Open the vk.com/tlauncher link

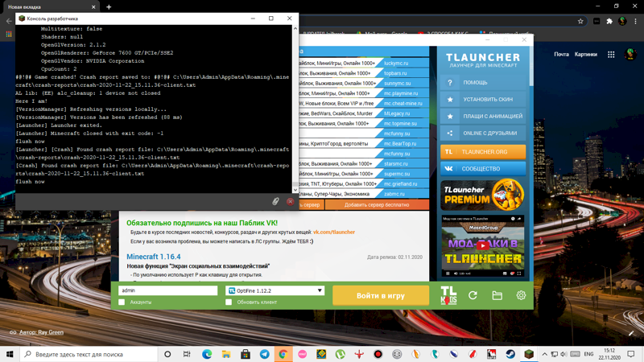pyautogui.click(x=333, y=232)
